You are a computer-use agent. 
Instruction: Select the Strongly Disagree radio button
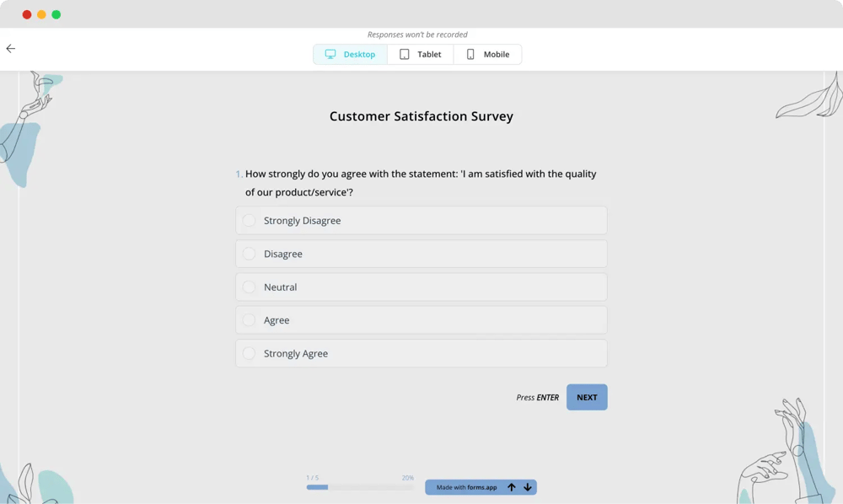tap(249, 221)
